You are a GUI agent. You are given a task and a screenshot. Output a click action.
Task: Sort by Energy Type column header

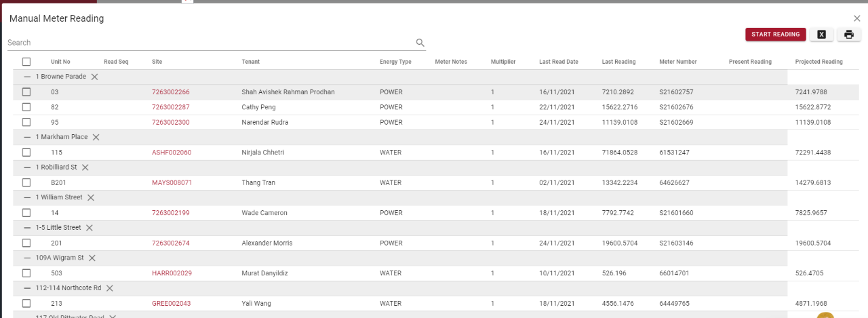tap(395, 62)
